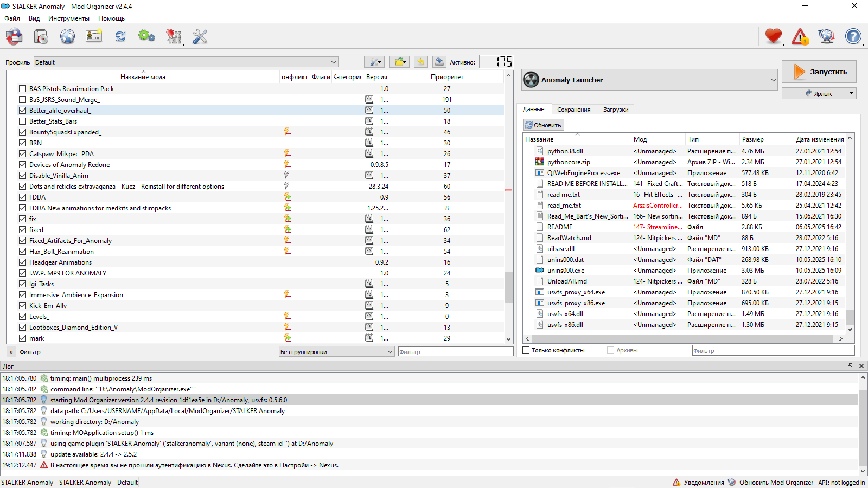868x488 pixels.
Task: Click the lightning flag on Disable_Vinilla_Anim row
Action: click(286, 175)
